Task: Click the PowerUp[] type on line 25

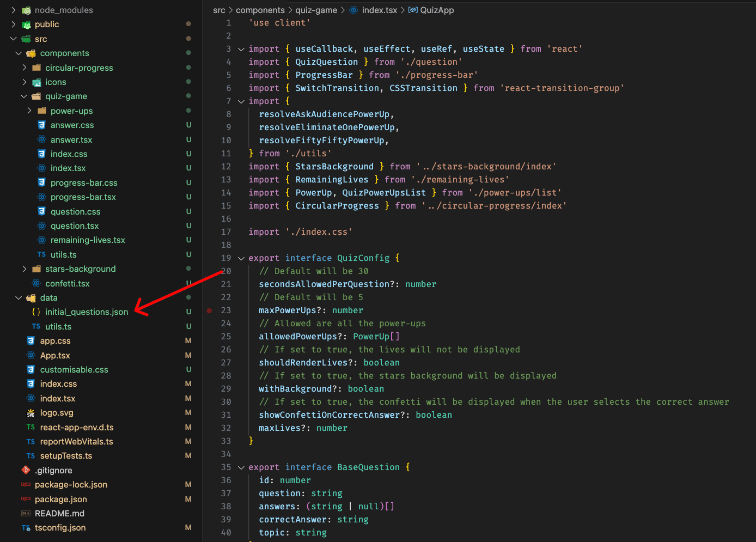Action: pyautogui.click(x=376, y=337)
